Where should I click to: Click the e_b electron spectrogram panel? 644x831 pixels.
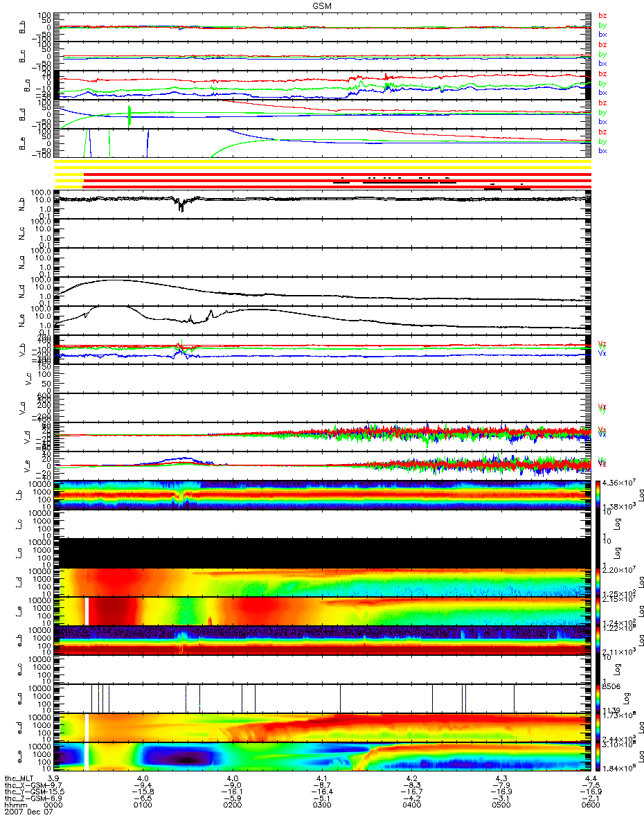(322, 641)
